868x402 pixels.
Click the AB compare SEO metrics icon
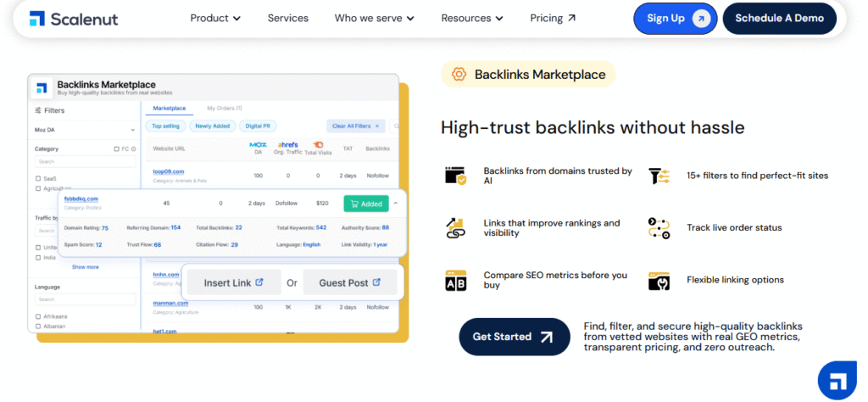(x=455, y=280)
